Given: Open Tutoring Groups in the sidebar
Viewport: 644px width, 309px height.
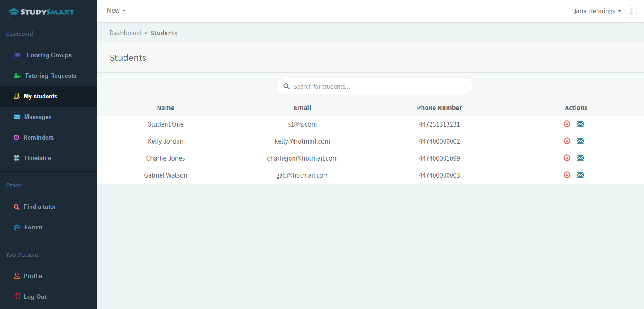Looking at the screenshot, I should click(x=48, y=55).
